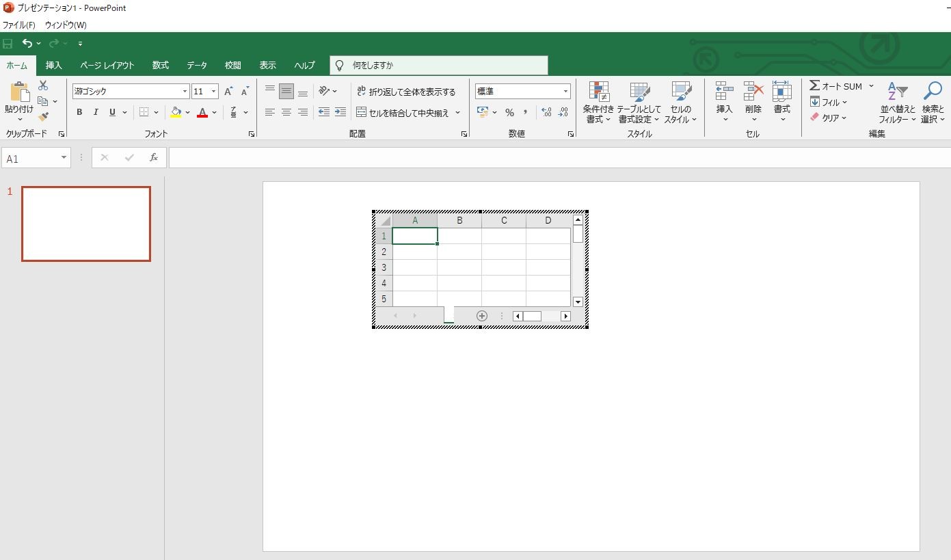Image resolution: width=951 pixels, height=560 pixels.
Task: Toggle align text right
Action: tap(303, 112)
